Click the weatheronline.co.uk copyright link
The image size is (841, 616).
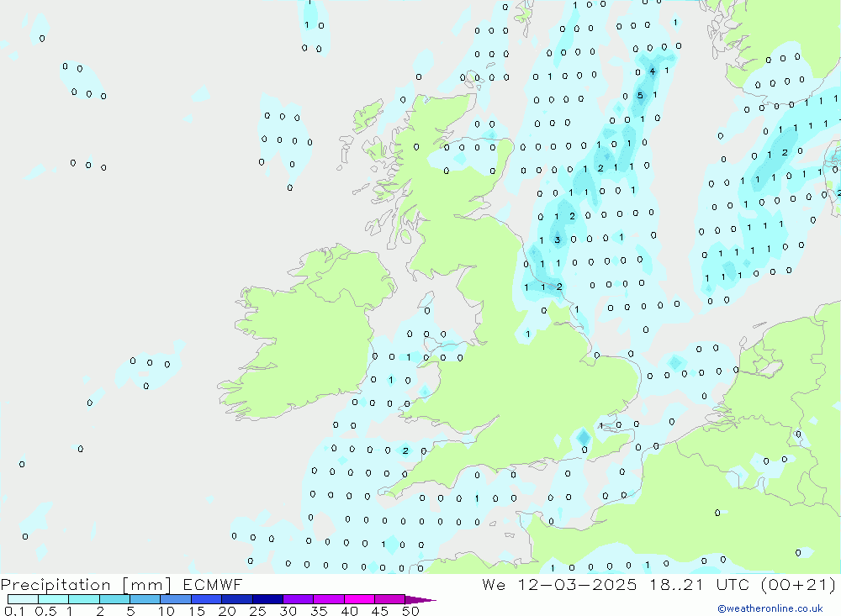770,608
